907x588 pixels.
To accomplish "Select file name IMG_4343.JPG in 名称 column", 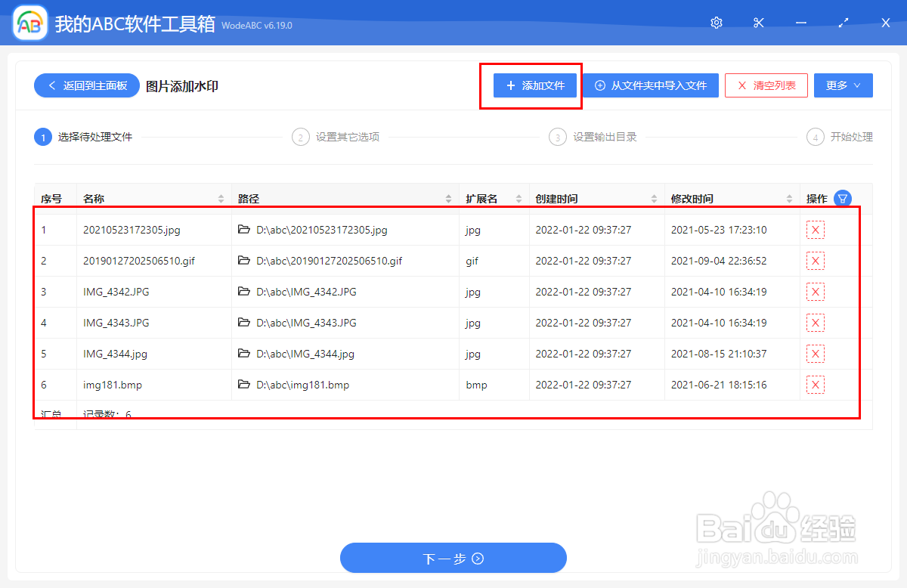I will click(x=116, y=323).
